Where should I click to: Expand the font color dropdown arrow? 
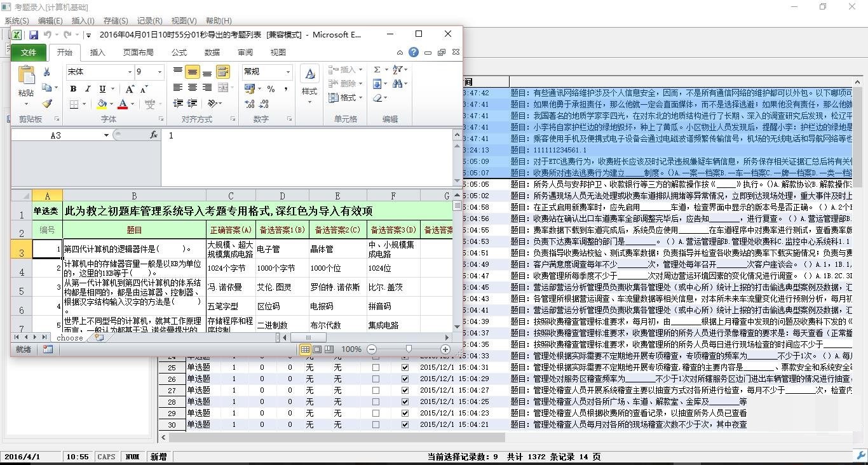click(x=132, y=104)
